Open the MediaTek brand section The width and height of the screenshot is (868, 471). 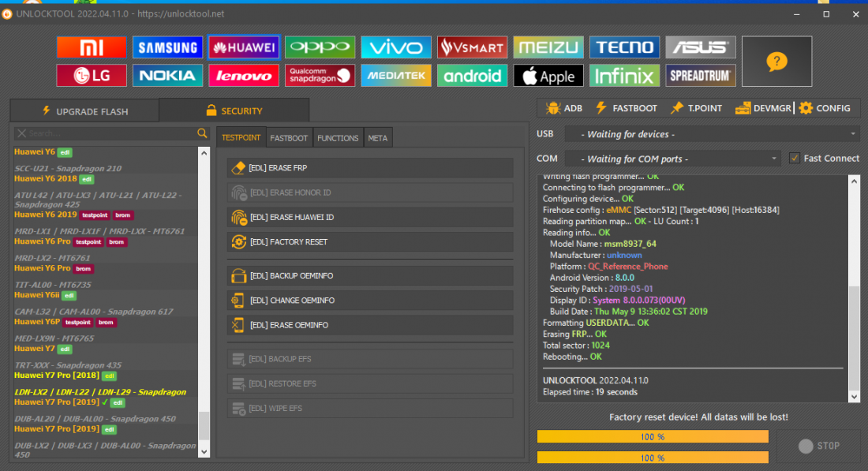[x=396, y=76]
